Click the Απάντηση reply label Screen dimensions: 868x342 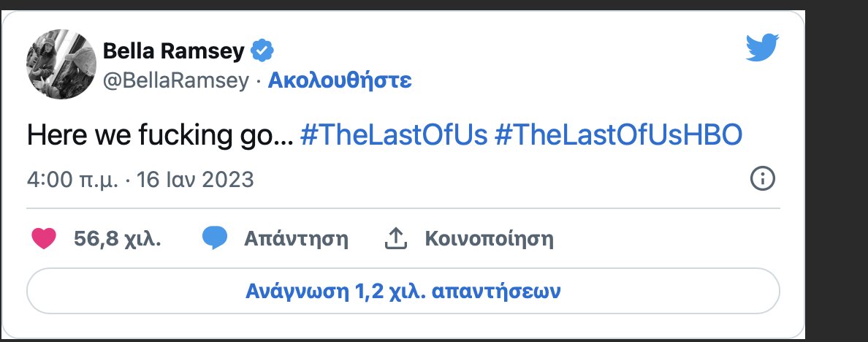coord(296,238)
